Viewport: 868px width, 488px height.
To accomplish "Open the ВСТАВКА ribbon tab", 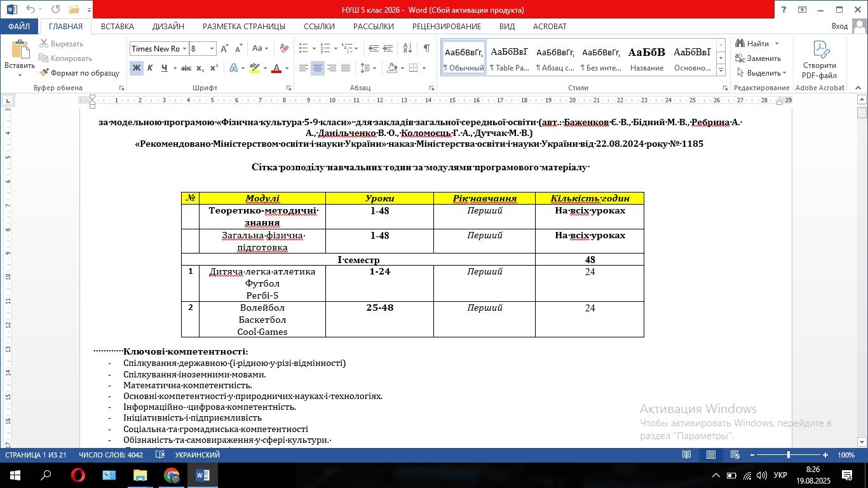I will 118,27.
